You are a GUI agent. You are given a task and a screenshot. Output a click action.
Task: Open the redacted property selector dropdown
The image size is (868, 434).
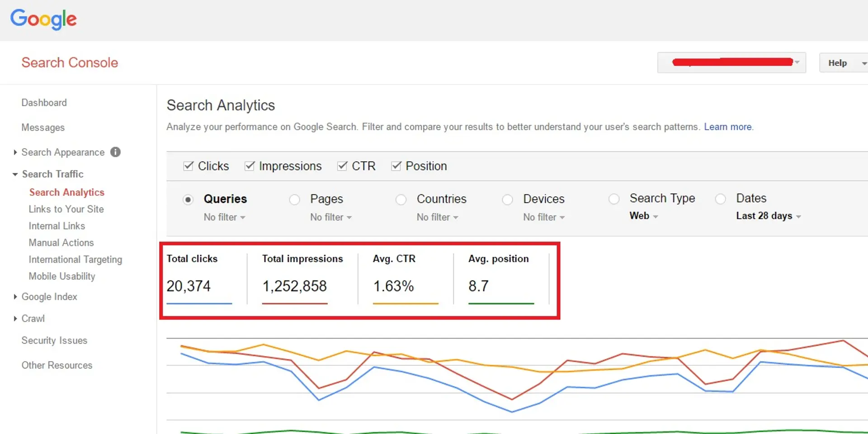[731, 62]
